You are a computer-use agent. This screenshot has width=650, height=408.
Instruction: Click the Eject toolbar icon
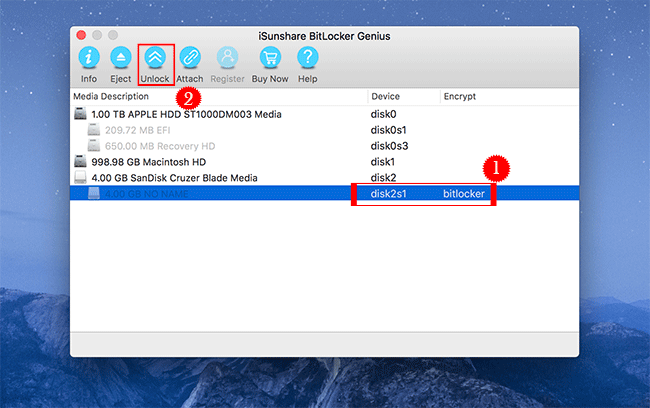pos(121,57)
